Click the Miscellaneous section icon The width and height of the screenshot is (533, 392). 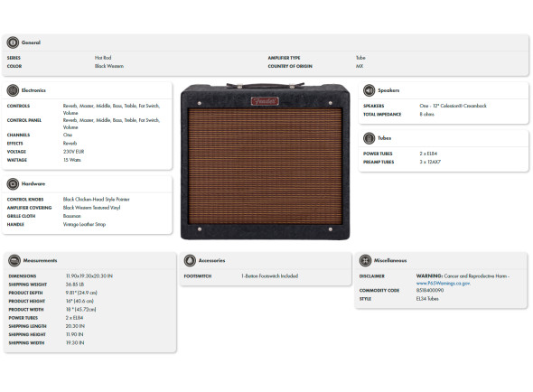point(365,261)
